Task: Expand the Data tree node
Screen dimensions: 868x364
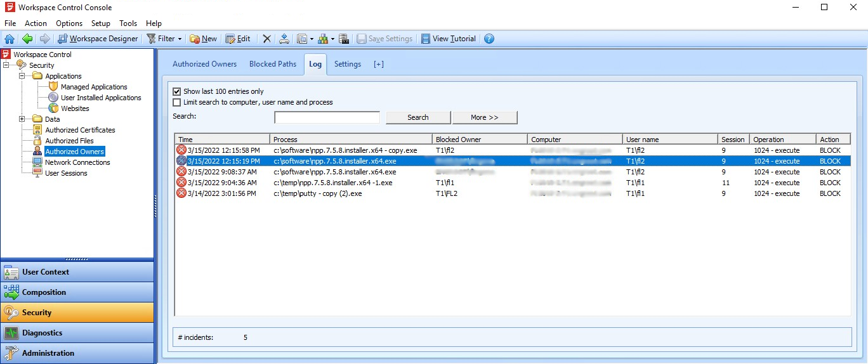Action: 22,119
